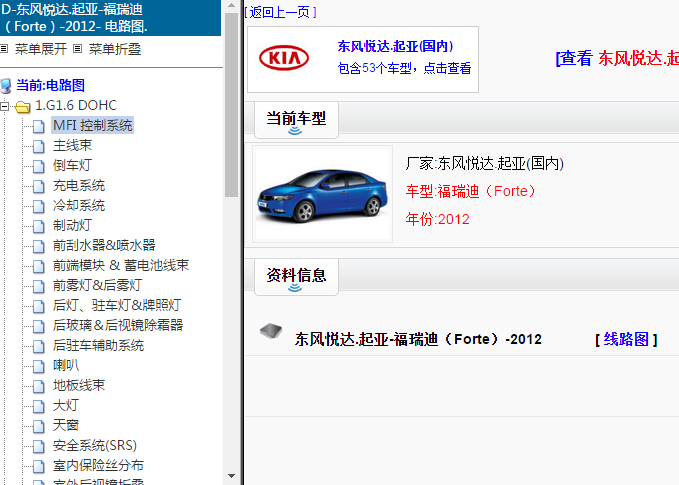The image size is (679, 485).
Task: Click the page icon beside 安全系统(SRS)
Action: click(x=39, y=446)
